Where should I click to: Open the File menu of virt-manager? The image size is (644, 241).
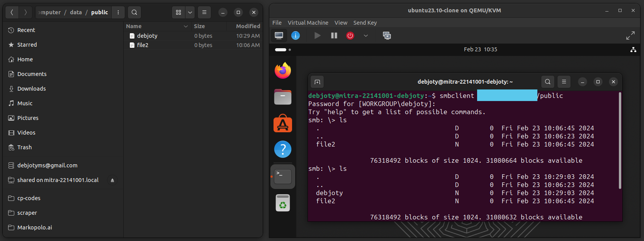click(x=277, y=23)
